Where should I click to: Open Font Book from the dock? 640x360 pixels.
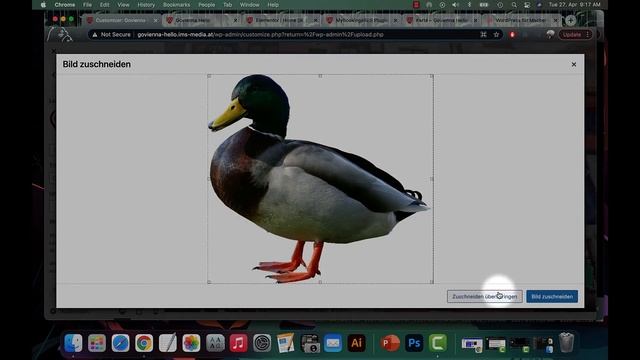[215, 343]
